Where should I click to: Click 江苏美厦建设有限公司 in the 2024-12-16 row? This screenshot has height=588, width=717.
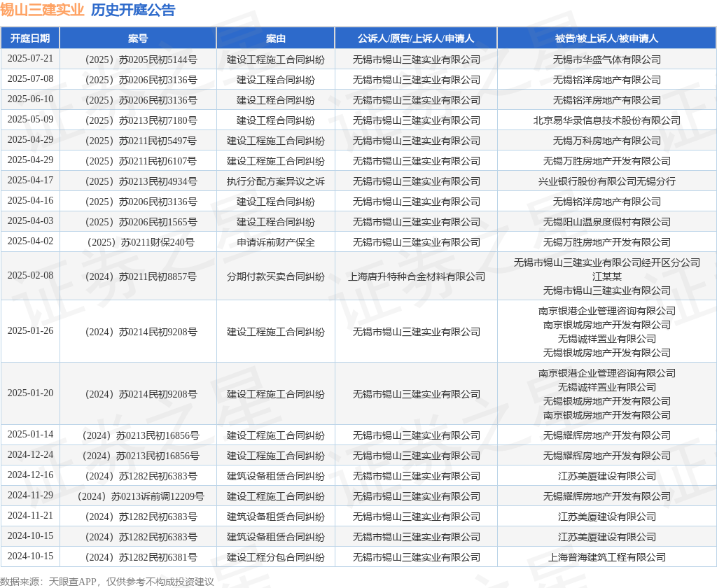tap(607, 476)
